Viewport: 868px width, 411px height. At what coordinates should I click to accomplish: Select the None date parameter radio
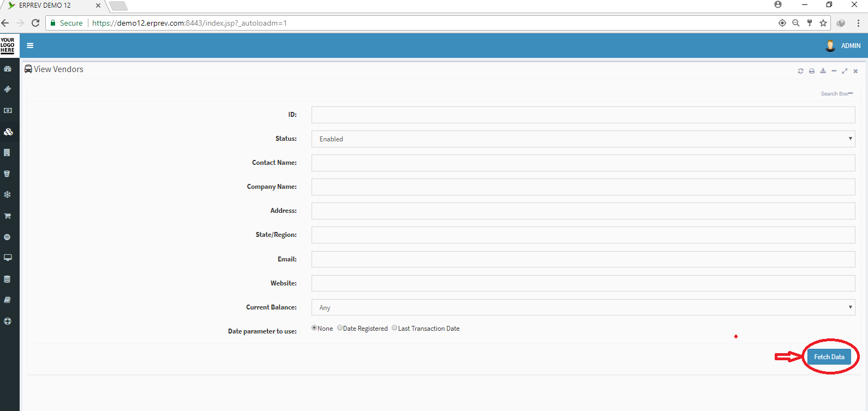[x=314, y=328]
